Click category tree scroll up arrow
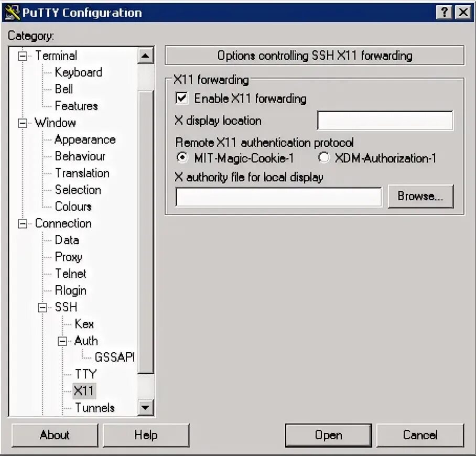 (145, 56)
